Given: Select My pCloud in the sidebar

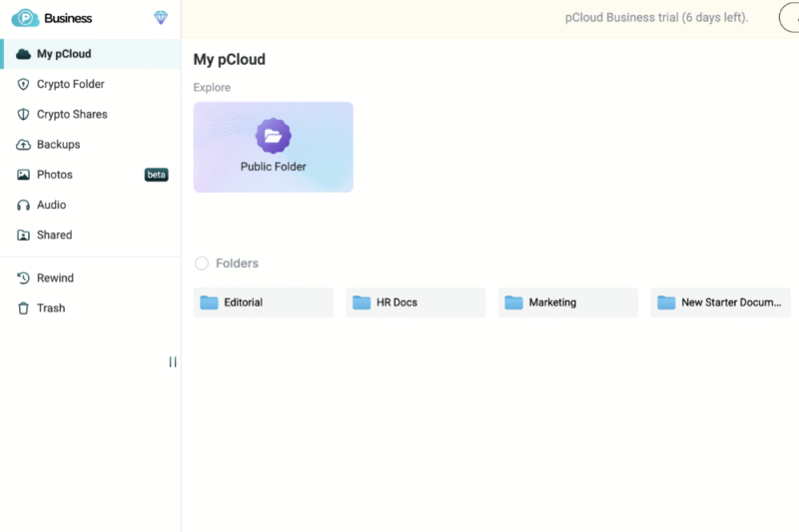Looking at the screenshot, I should (x=64, y=54).
